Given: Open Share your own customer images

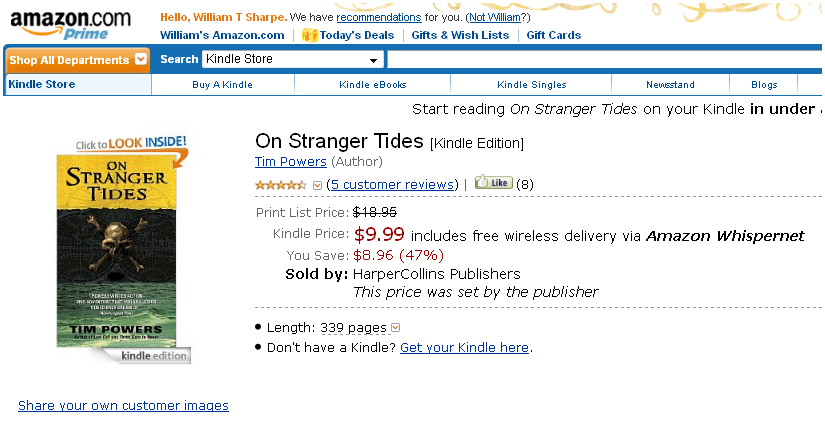Looking at the screenshot, I should [123, 406].
